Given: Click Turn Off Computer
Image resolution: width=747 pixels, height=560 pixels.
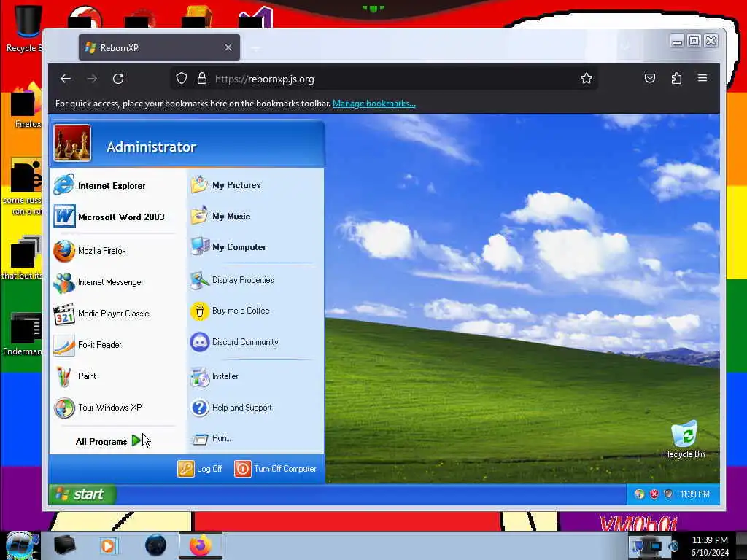Looking at the screenshot, I should tap(275, 469).
